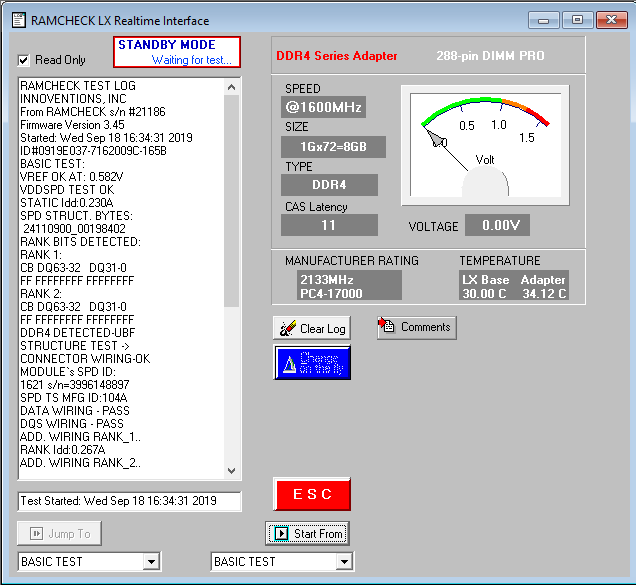Click the 1Gx72=8GB size value
Viewport: 636px width, 585px height.
(x=333, y=146)
